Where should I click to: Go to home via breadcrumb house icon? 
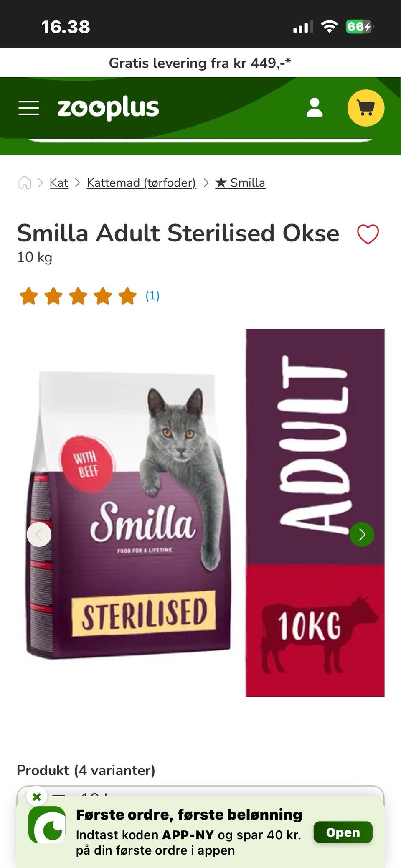25,183
